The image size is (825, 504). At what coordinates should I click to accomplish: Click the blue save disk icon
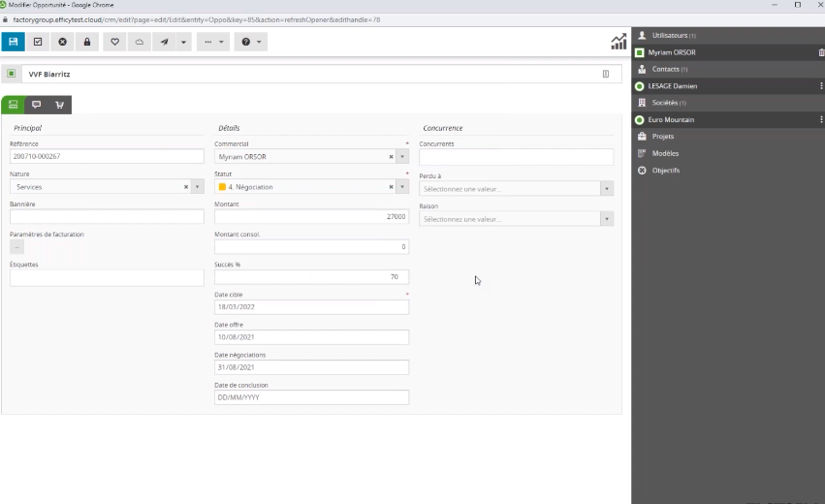13,42
